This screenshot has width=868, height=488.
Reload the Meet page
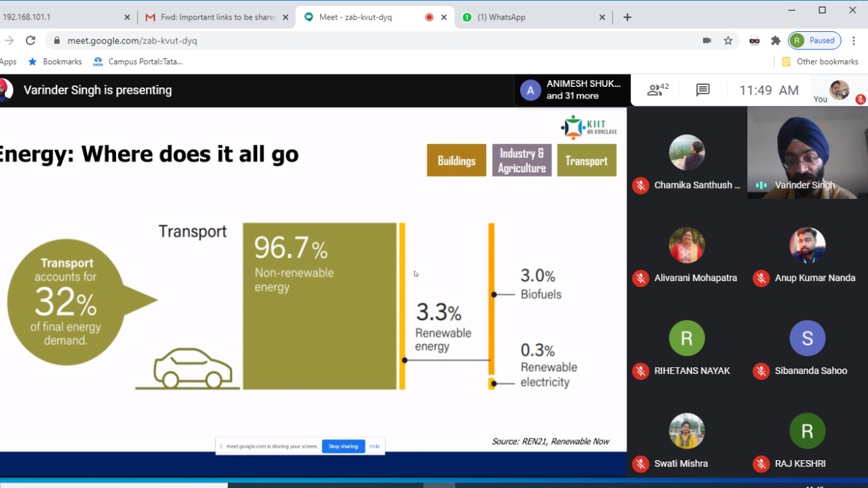coord(31,41)
